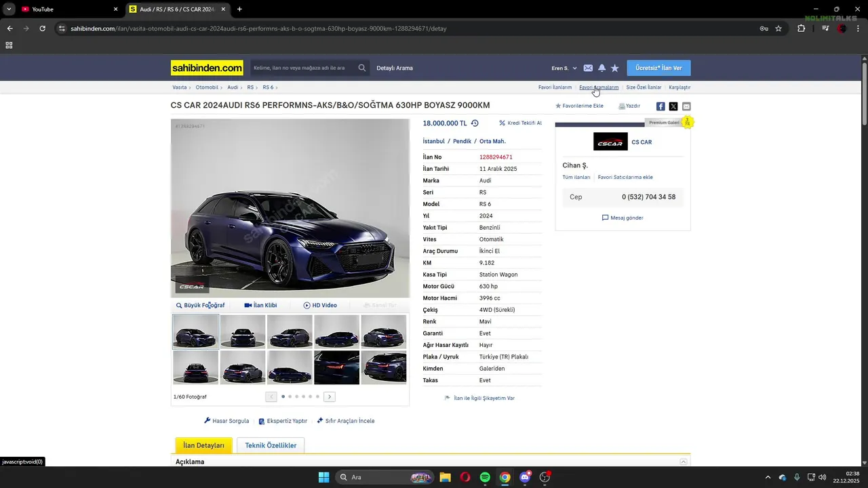868x488 pixels.
Task: Click Ücretsiz İlan Ver button
Action: (x=658, y=68)
